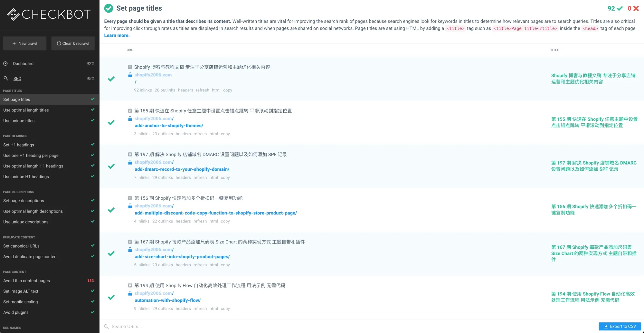Viewport: 644px width, 333px height.
Task: Open the Set canonical URLs check
Action: 21,246
